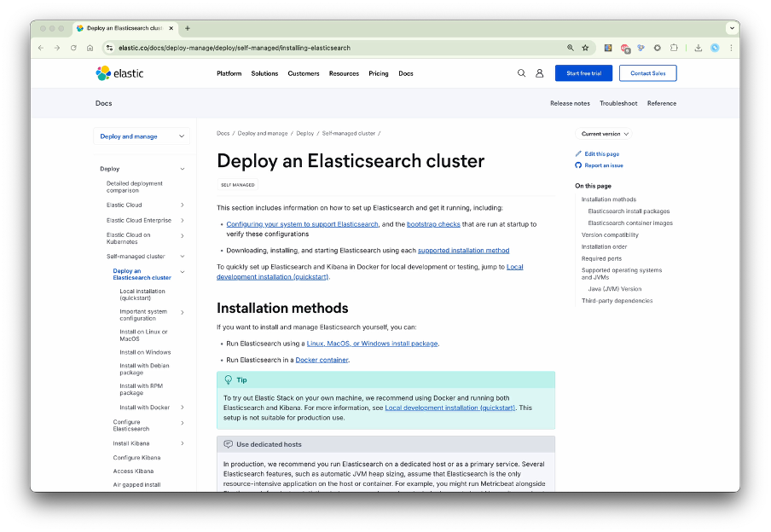This screenshot has width=771, height=532.
Task: Open Reference link
Action: pyautogui.click(x=662, y=103)
